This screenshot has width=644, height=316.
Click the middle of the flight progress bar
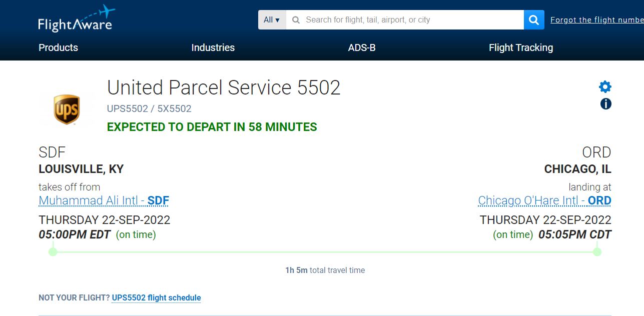click(x=325, y=252)
